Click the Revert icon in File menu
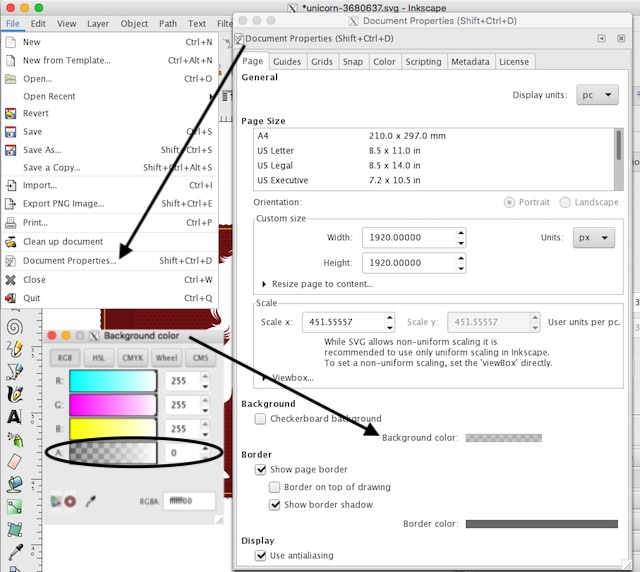 pyautogui.click(x=11, y=113)
